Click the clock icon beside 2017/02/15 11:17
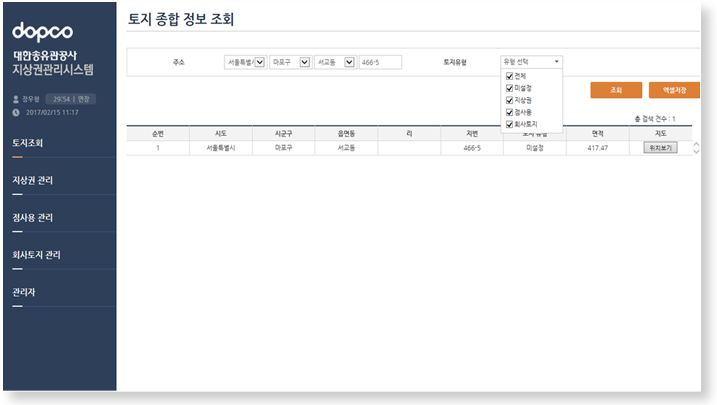 [x=16, y=112]
